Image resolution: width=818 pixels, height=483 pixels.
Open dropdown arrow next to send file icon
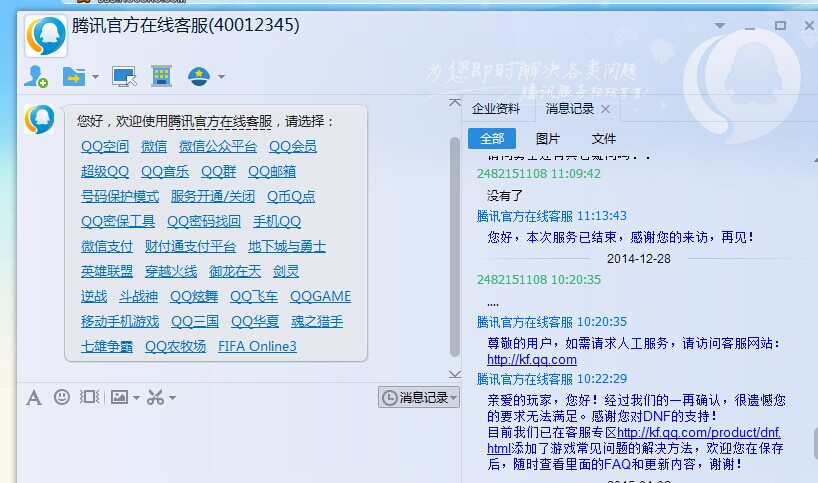95,77
